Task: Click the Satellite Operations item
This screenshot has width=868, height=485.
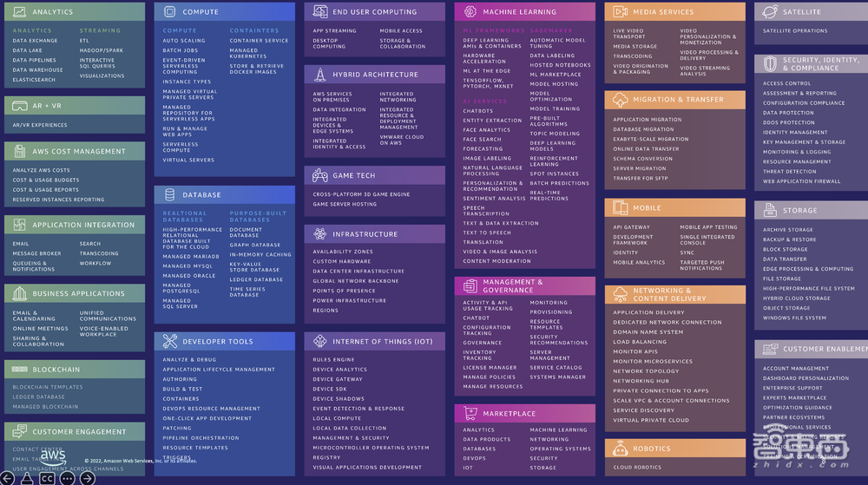Action: coord(795,30)
